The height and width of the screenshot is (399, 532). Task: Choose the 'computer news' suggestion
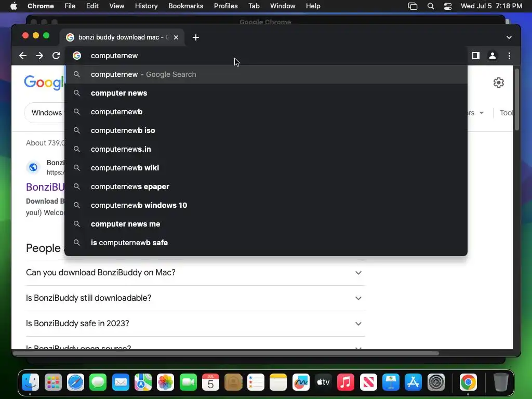[x=266, y=93]
